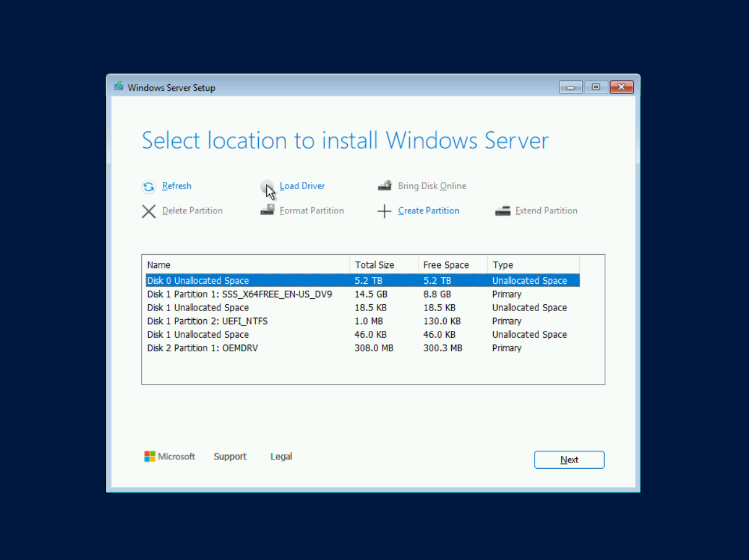
Task: Click the Windows Server Setup title bar icon
Action: click(119, 86)
